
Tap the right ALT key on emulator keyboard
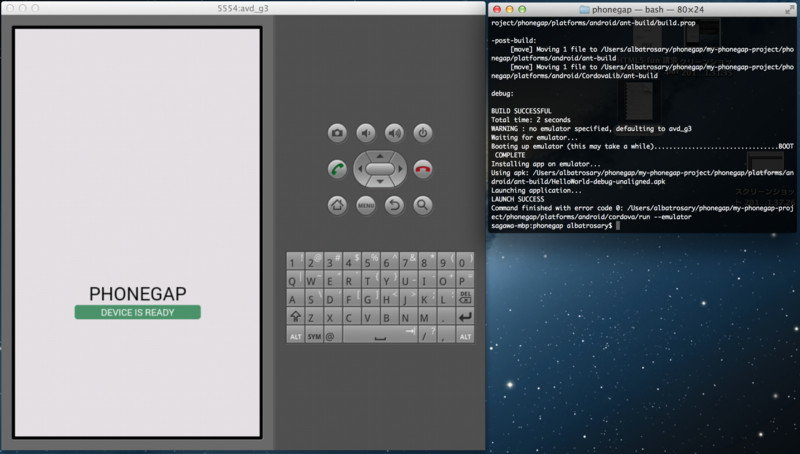tap(465, 335)
